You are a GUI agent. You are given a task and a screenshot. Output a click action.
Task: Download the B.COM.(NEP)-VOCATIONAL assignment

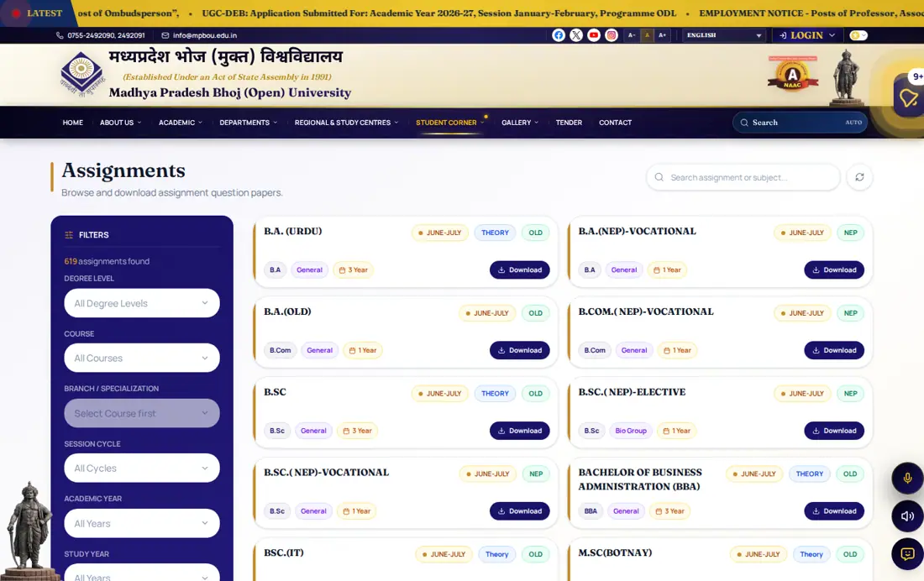point(834,350)
